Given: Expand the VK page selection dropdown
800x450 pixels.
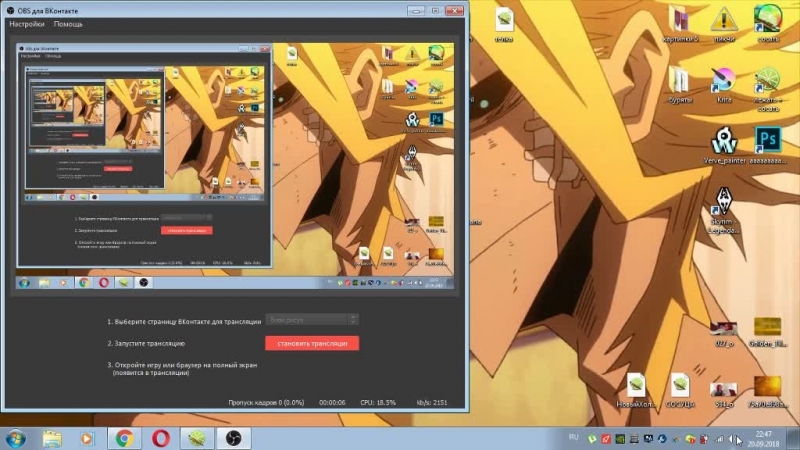Looking at the screenshot, I should click(x=312, y=320).
